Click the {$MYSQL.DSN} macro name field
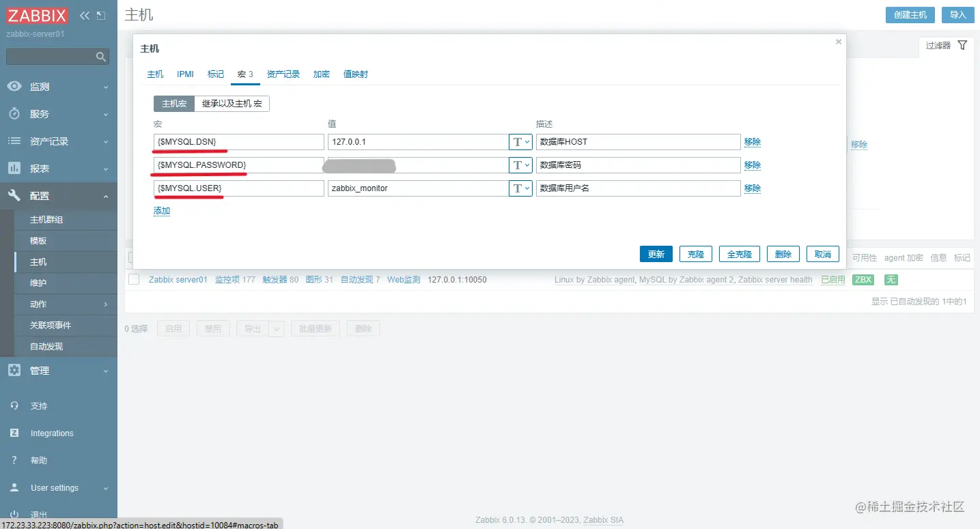The image size is (980, 529). pyautogui.click(x=239, y=142)
